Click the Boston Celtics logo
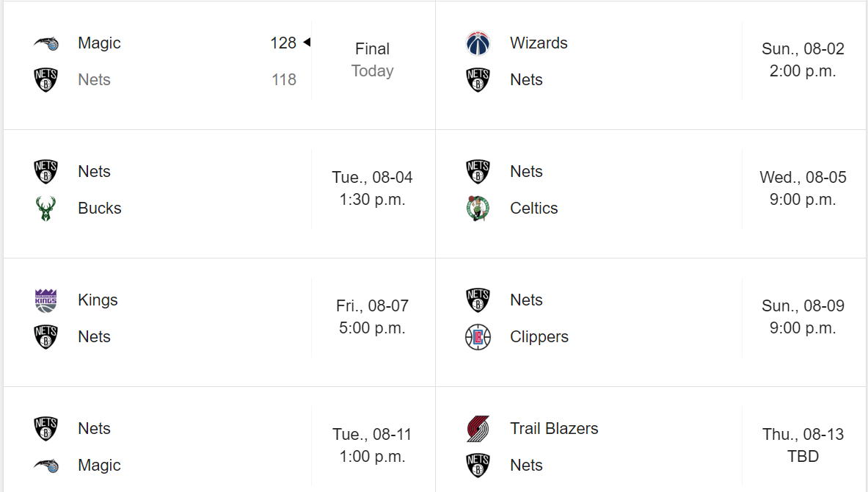 pyautogui.click(x=478, y=209)
